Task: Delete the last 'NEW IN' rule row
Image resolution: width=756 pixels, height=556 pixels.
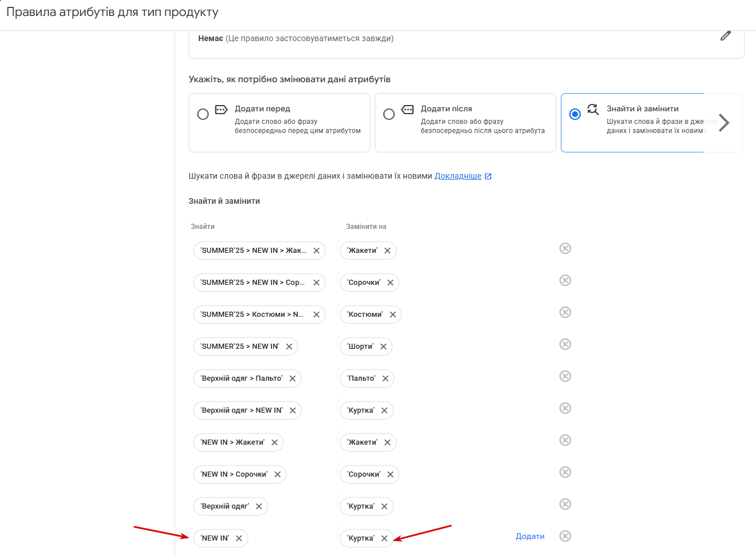Action: (565, 536)
